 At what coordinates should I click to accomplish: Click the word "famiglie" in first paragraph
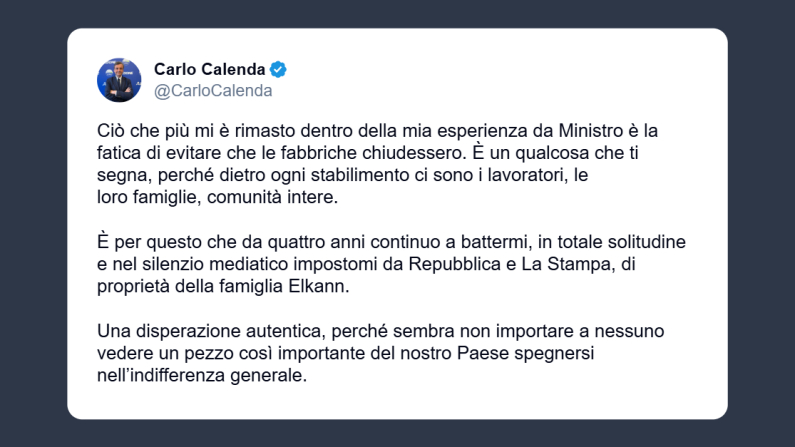165,197
